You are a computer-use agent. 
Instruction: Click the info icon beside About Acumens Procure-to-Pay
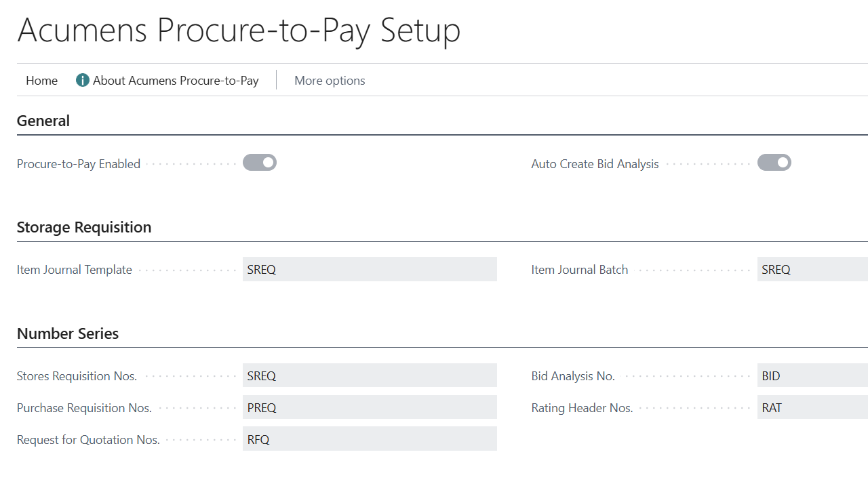pyautogui.click(x=82, y=80)
